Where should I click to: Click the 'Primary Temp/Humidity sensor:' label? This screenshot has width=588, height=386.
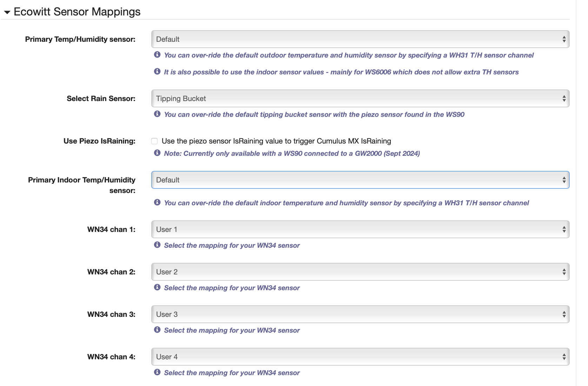tap(80, 39)
